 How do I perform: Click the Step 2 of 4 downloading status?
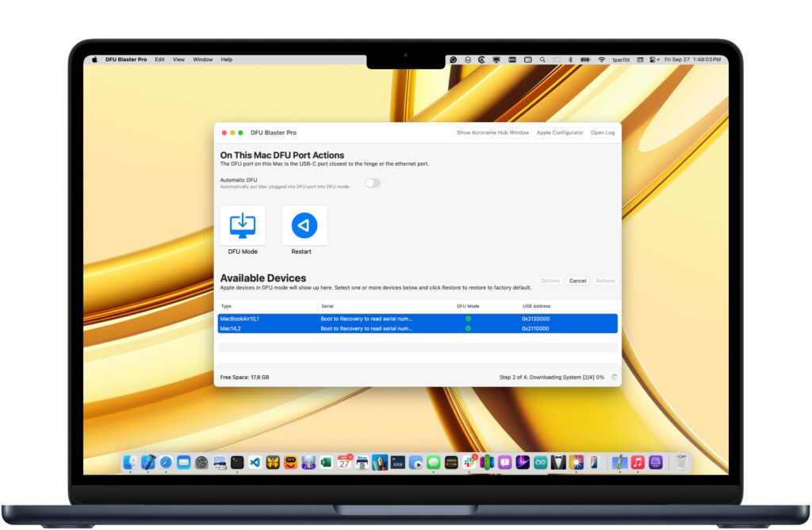pyautogui.click(x=552, y=377)
